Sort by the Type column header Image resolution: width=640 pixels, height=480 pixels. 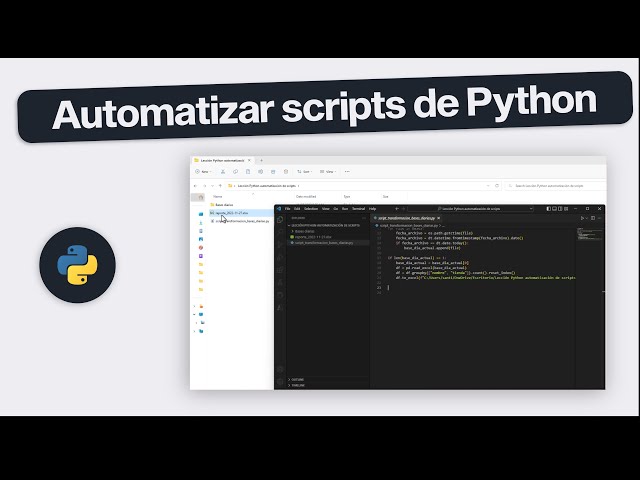pos(347,197)
